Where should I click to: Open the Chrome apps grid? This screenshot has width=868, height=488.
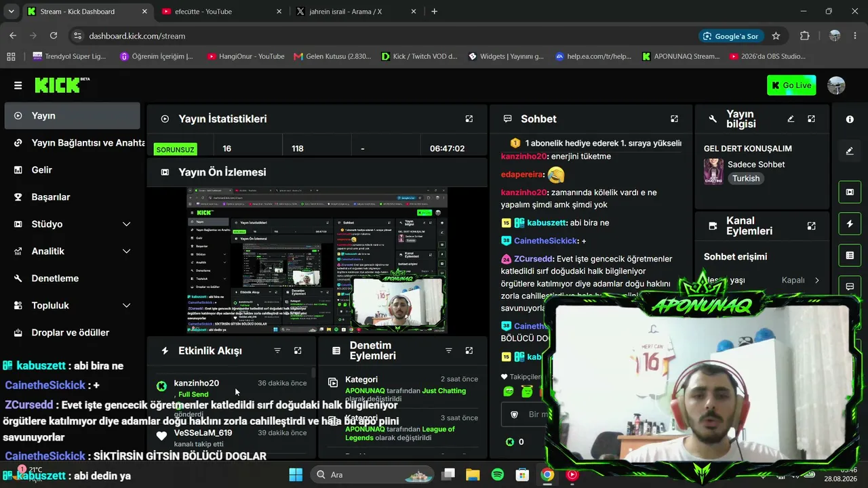[x=11, y=56]
